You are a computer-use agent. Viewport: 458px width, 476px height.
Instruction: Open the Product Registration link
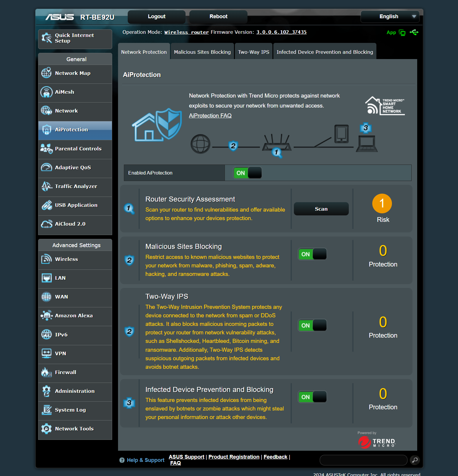tap(234, 457)
